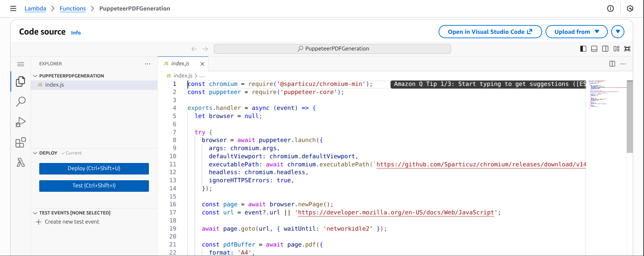Screen dimensions: 644x256
Task: Open the round caret actions dropdown
Action: pyautogui.click(x=618, y=32)
